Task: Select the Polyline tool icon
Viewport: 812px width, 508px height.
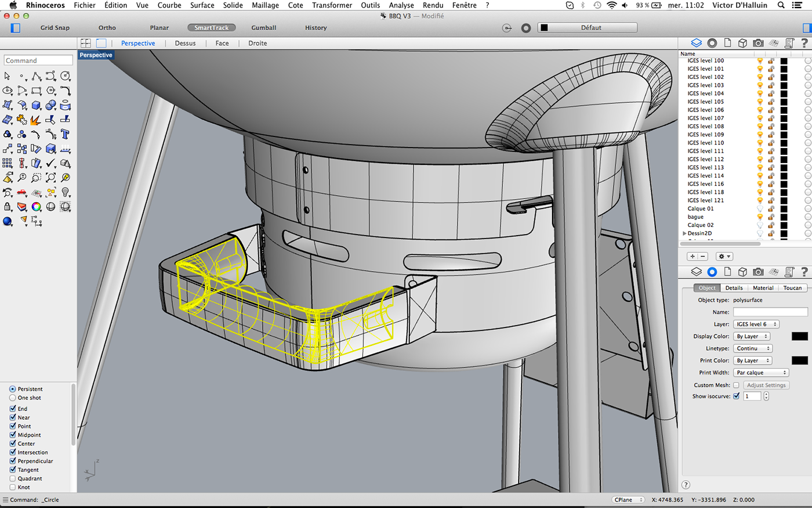Action: click(x=36, y=76)
